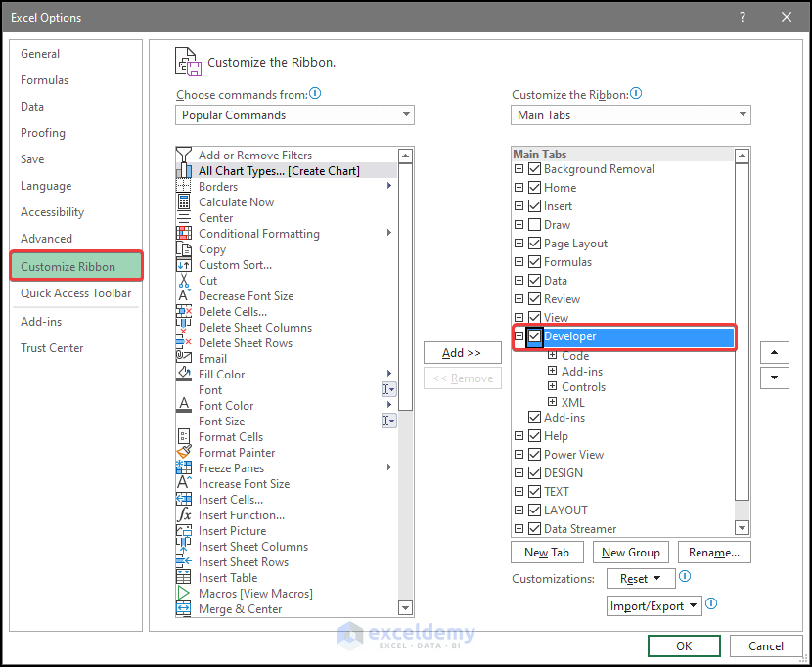
Task: Confirm with the OK button
Action: pyautogui.click(x=684, y=645)
